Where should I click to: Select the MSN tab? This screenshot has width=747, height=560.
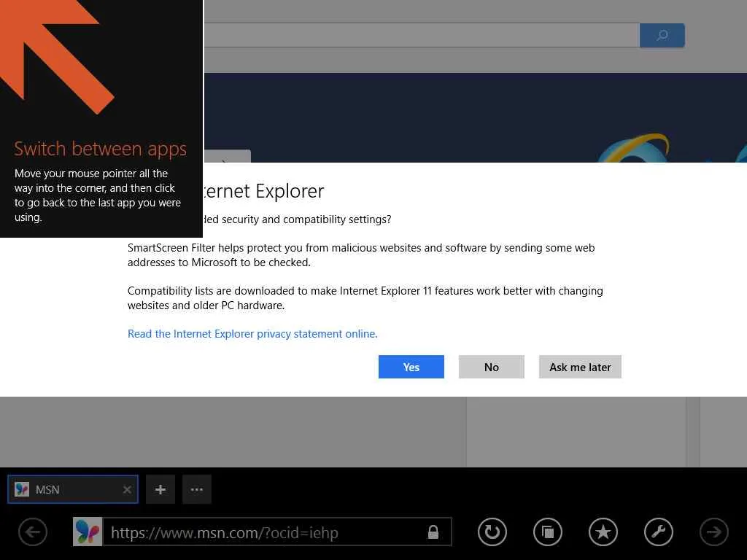coord(73,489)
